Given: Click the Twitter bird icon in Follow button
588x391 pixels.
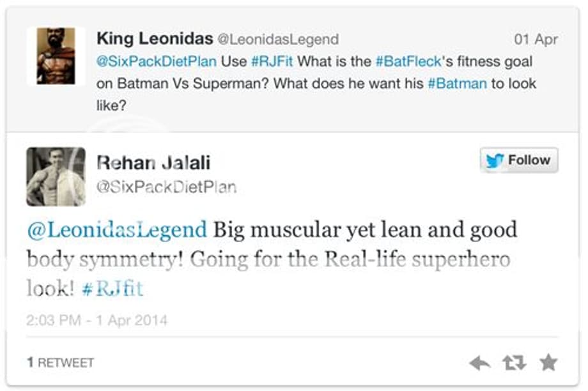Looking at the screenshot, I should [494, 161].
